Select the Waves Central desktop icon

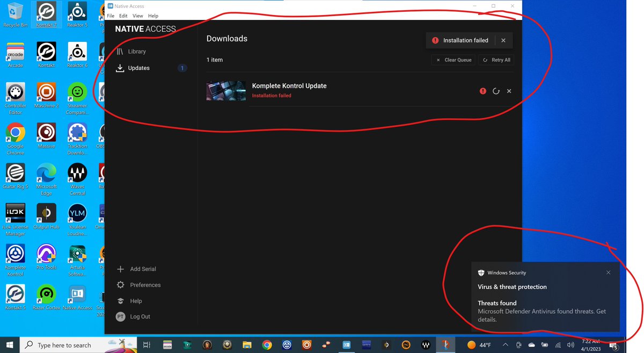click(77, 179)
